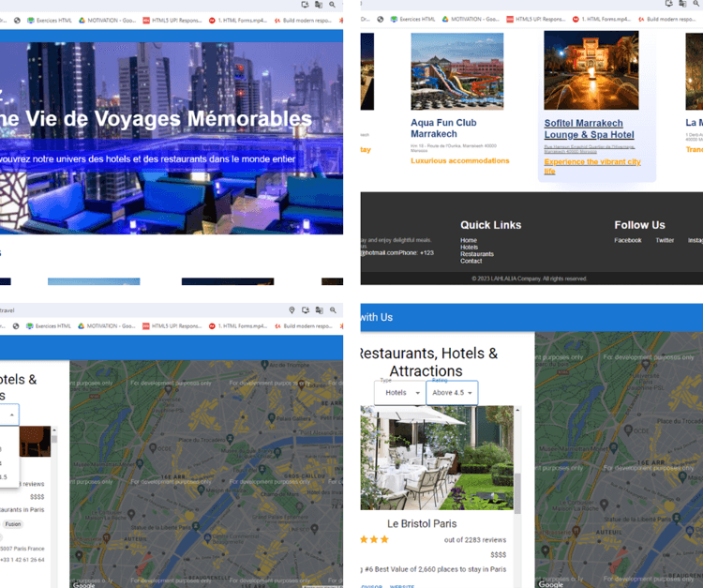Click the translate icon above the Marrakech hotels page

coord(682,4)
